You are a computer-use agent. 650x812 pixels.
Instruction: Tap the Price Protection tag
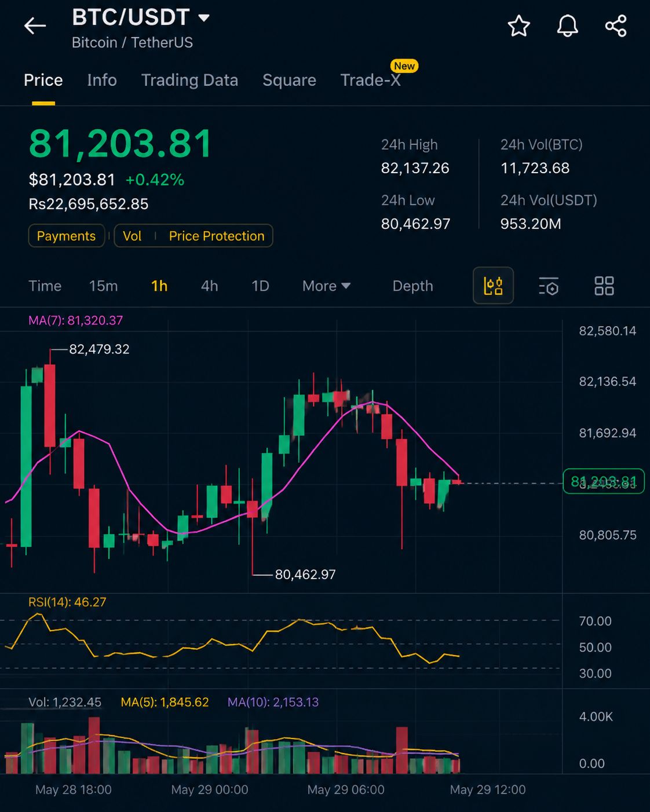(x=217, y=236)
